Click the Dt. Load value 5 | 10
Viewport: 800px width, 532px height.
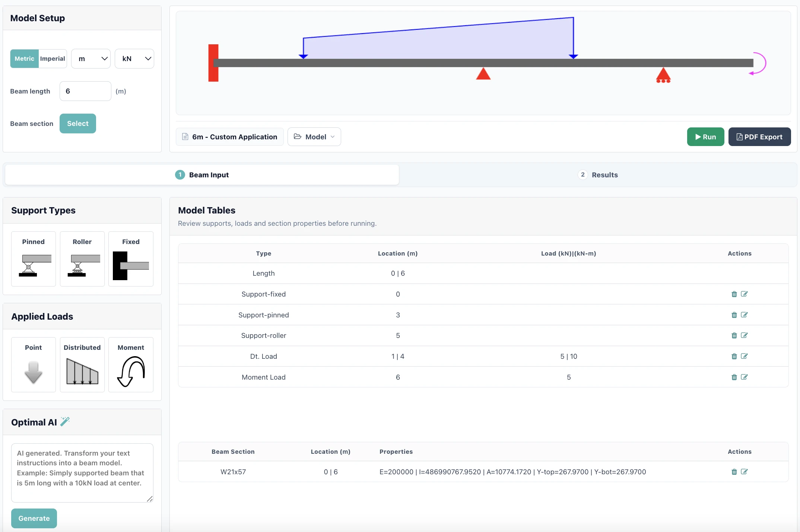[569, 356]
